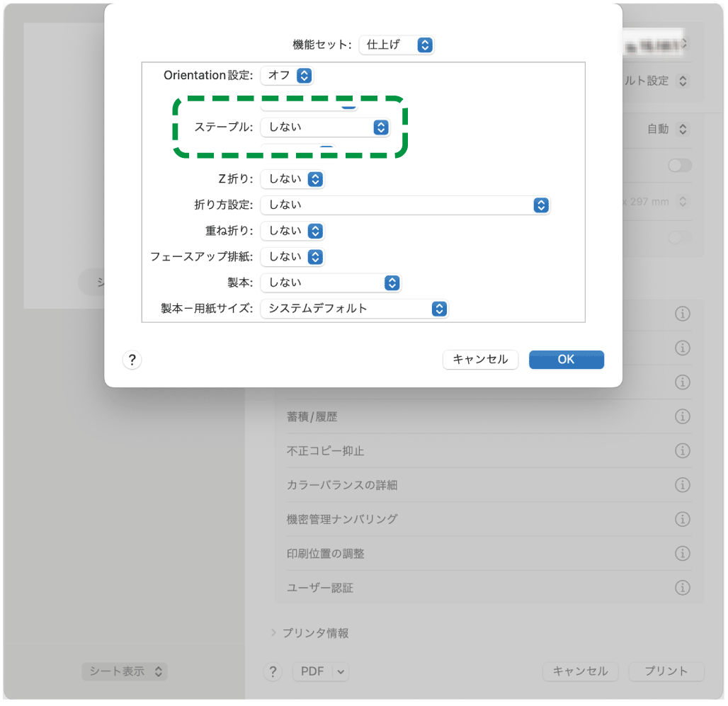Screen dimensions: 728x706
Task: Click the info icon beside 不正コピー抑止
Action: point(682,450)
